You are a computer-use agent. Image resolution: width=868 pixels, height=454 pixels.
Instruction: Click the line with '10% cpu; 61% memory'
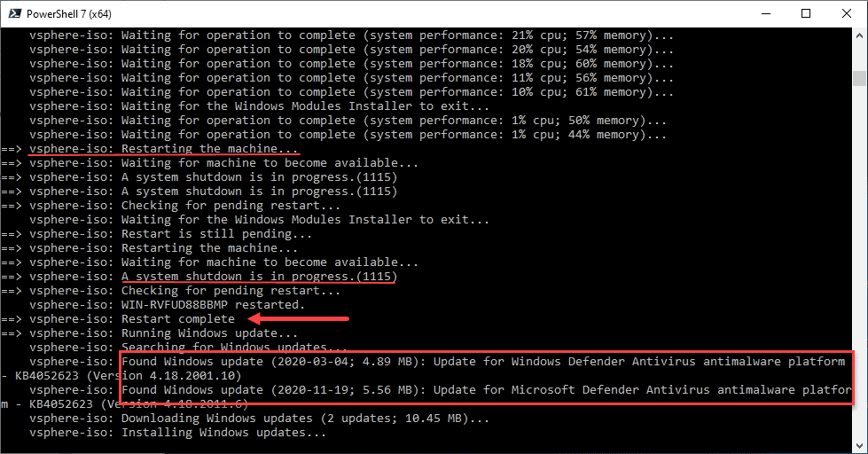tap(351, 92)
